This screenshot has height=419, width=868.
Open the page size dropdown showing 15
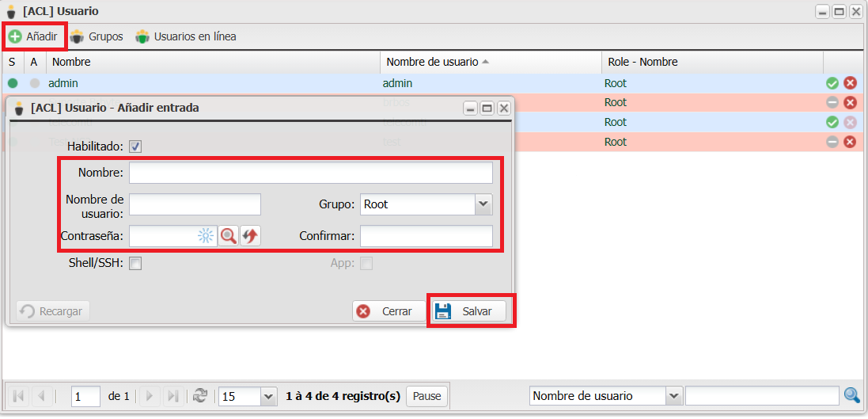tap(268, 396)
